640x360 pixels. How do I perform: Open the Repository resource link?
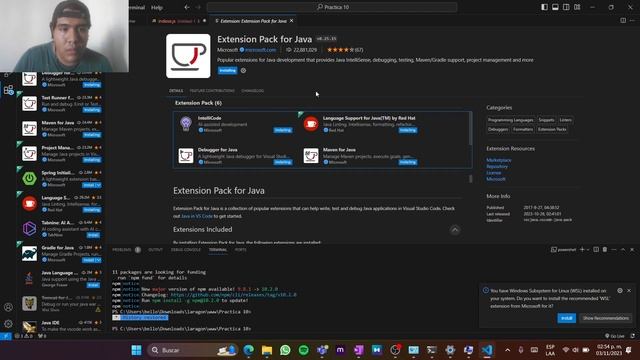tap(497, 167)
